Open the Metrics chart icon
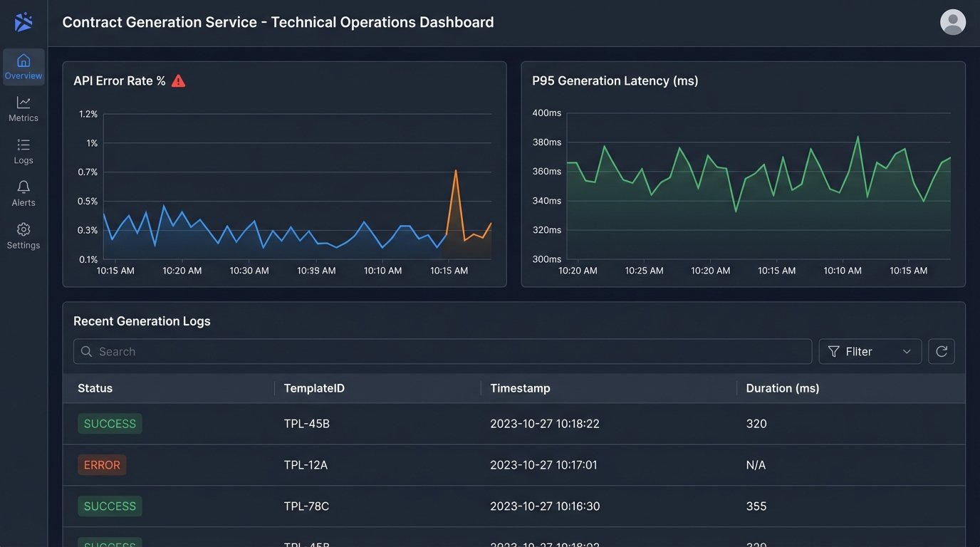The height and width of the screenshot is (547, 980). click(x=24, y=103)
